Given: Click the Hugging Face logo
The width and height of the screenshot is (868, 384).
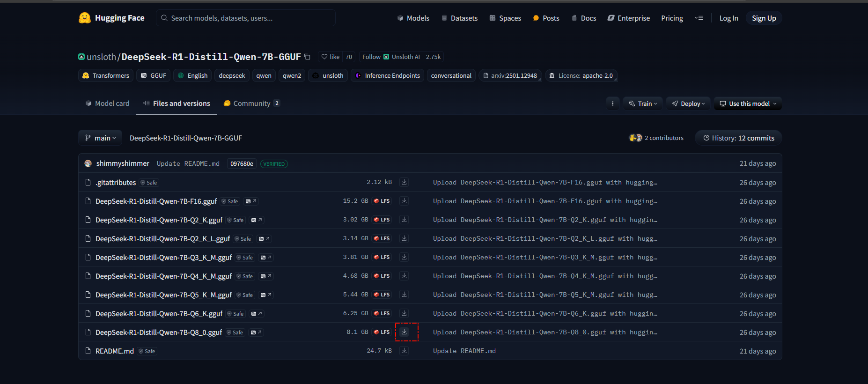Looking at the screenshot, I should 111,18.
